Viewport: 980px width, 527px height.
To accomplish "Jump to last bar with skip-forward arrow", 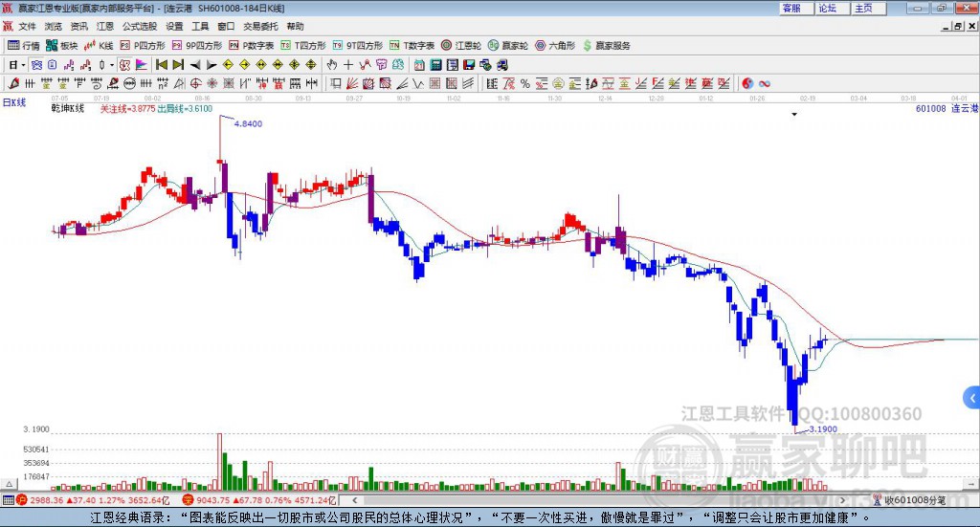I will coord(178,65).
